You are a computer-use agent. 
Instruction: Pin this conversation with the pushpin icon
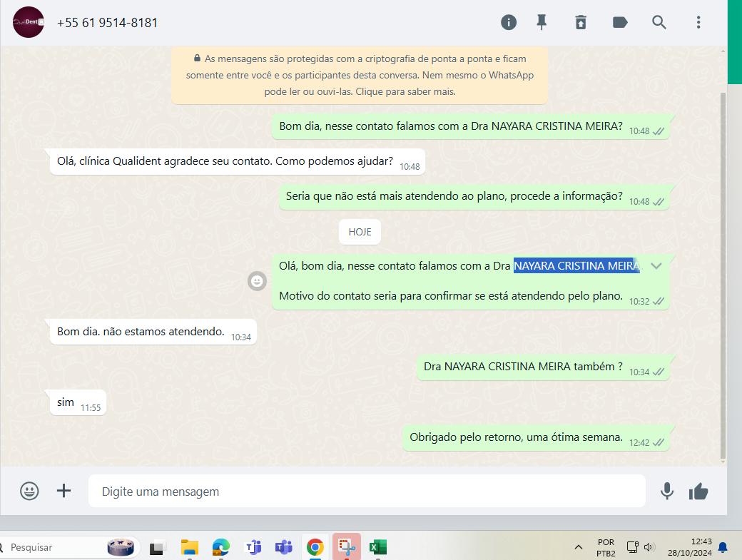click(542, 22)
